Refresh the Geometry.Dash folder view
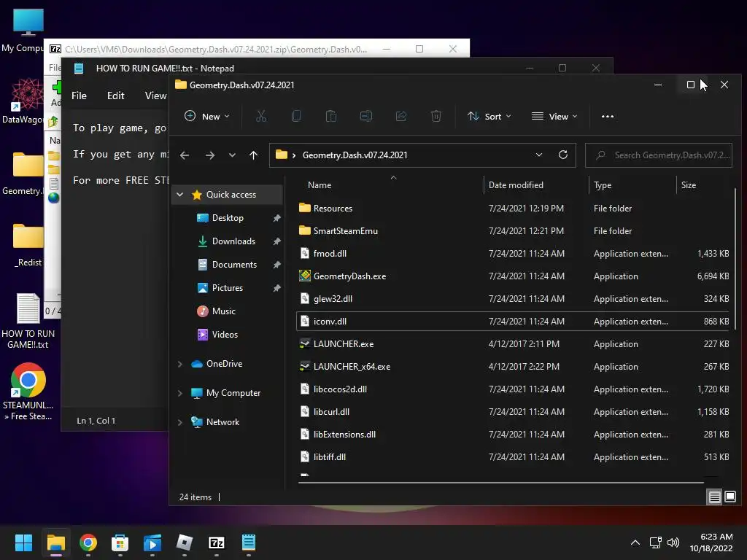This screenshot has height=560, width=747. point(563,155)
